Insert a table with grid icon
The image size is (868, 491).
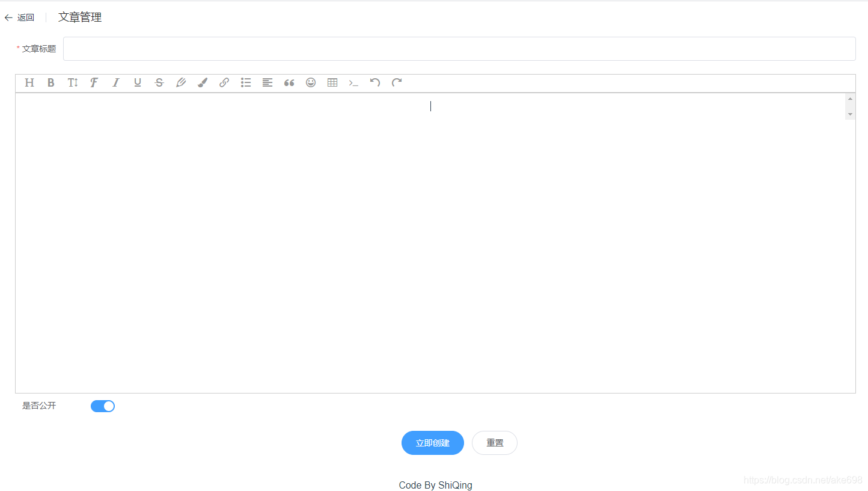click(x=332, y=83)
